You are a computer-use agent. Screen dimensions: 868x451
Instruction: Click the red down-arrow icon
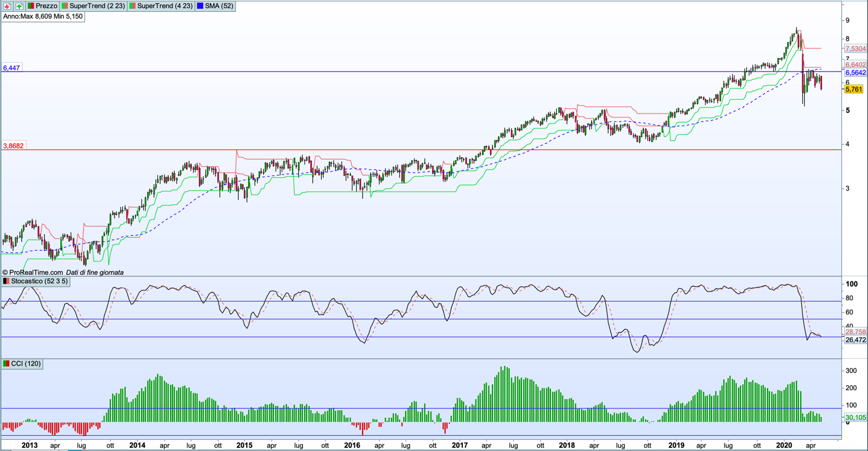point(7,6)
